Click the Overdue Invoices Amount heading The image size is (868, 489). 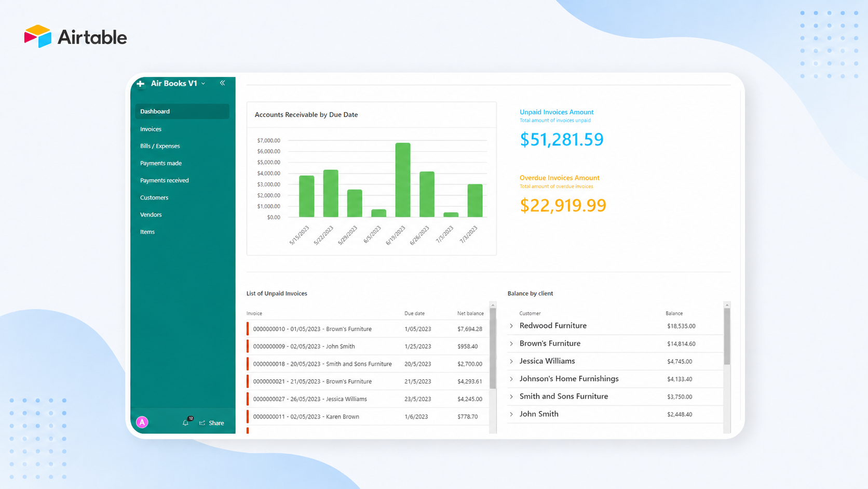pos(560,178)
